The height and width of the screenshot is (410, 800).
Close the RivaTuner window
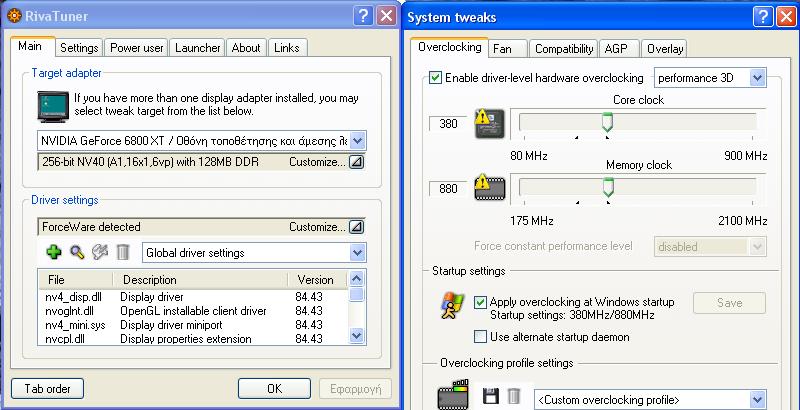tap(386, 16)
